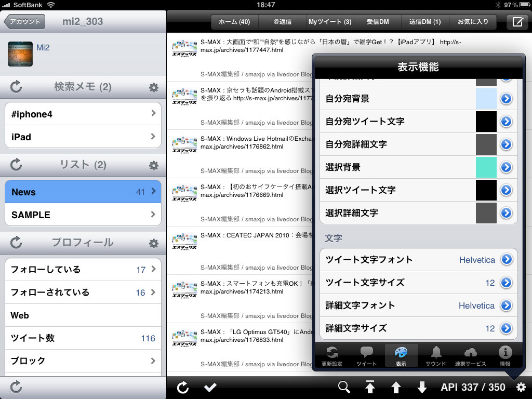The width and height of the screenshot is (532, 399).
Task: Refresh the リスト section
Action: (16, 165)
